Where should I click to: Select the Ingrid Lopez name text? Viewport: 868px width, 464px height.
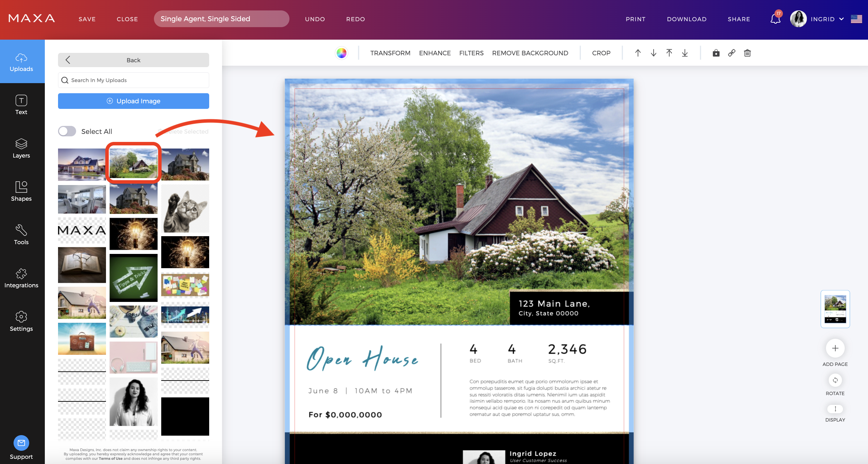(x=533, y=454)
